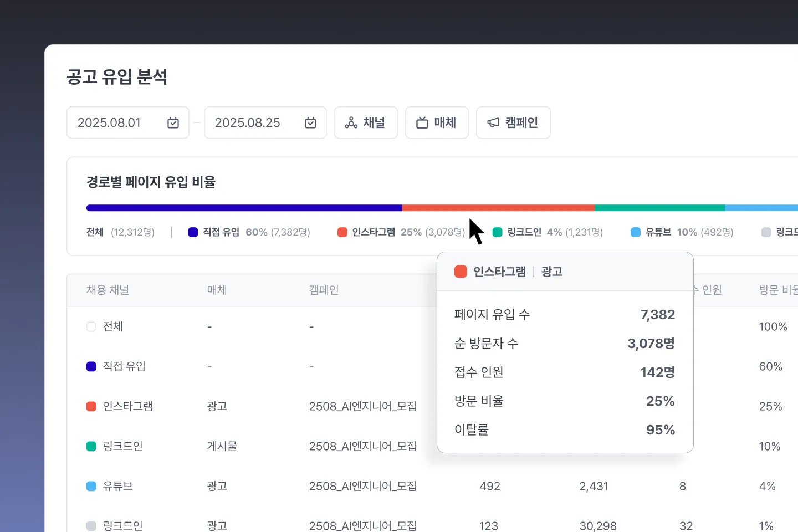Click campaign cell in 유튜브 row

(x=363, y=486)
